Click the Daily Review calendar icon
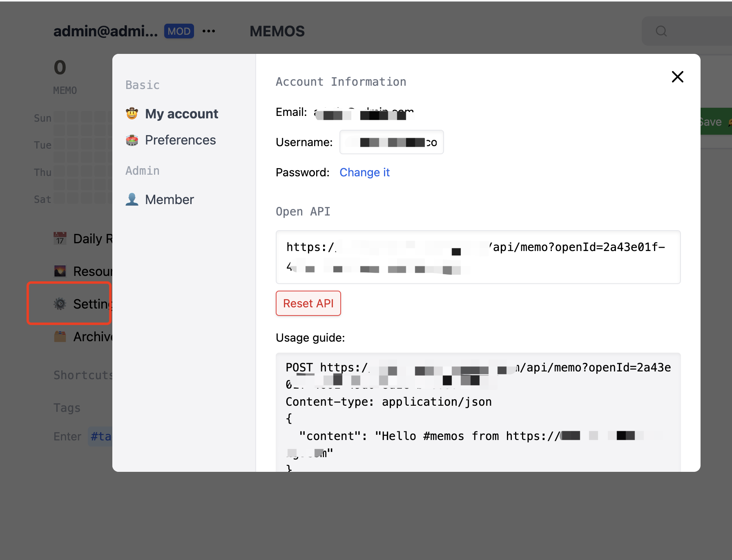Viewport: 732px width, 560px height. point(60,238)
